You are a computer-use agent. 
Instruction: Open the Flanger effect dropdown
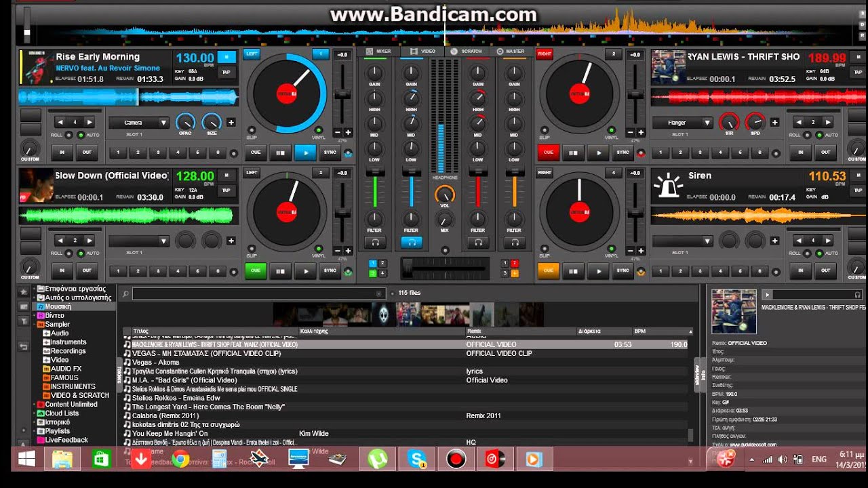(x=682, y=123)
